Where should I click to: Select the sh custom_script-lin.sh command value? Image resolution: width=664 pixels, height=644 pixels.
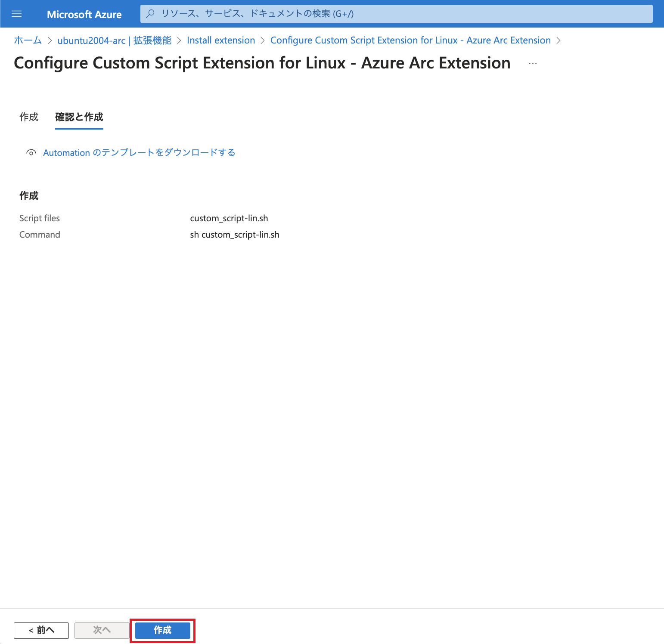pyautogui.click(x=235, y=235)
